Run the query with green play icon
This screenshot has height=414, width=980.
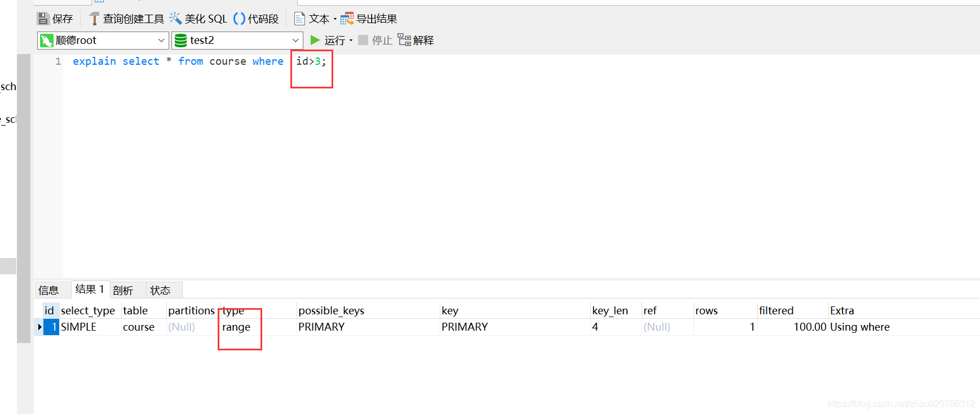(315, 40)
